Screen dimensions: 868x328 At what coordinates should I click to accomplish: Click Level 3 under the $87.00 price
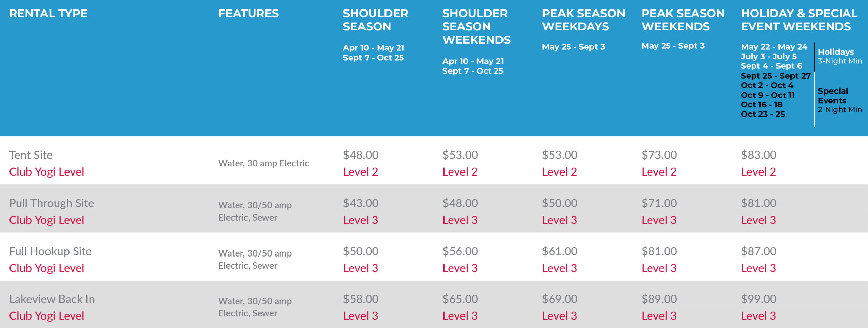point(758,268)
